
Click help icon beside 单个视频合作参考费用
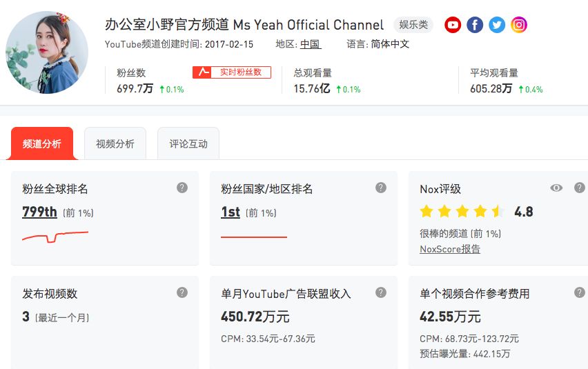pos(580,292)
